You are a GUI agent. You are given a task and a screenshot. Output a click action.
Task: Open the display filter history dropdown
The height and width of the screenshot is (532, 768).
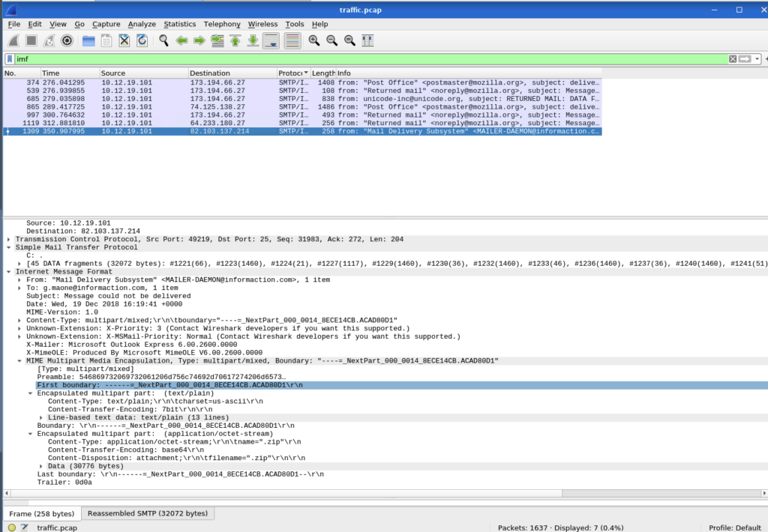click(x=757, y=58)
